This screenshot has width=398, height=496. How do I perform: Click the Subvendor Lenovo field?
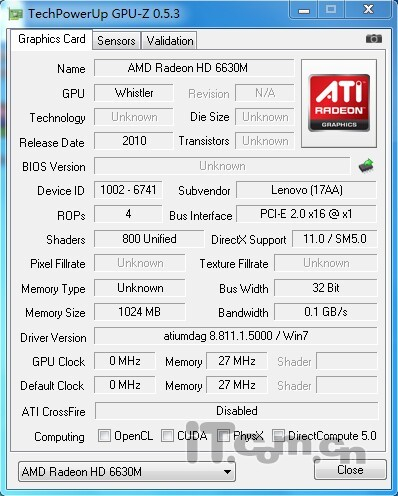pos(307,190)
